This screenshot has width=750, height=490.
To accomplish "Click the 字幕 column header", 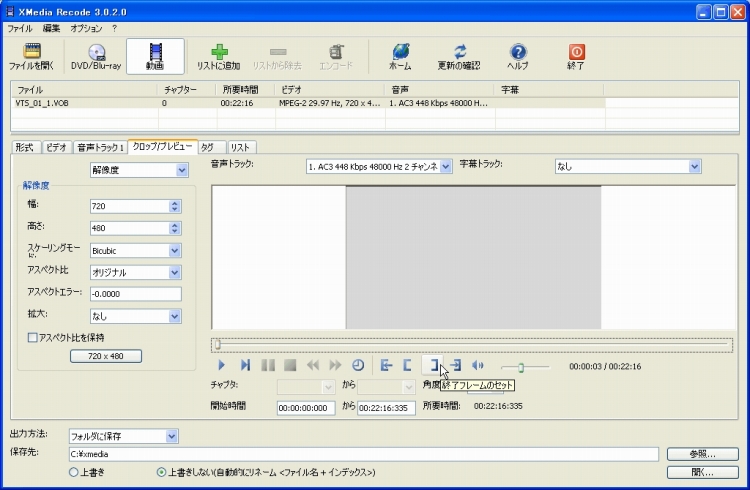I will tap(549, 90).
